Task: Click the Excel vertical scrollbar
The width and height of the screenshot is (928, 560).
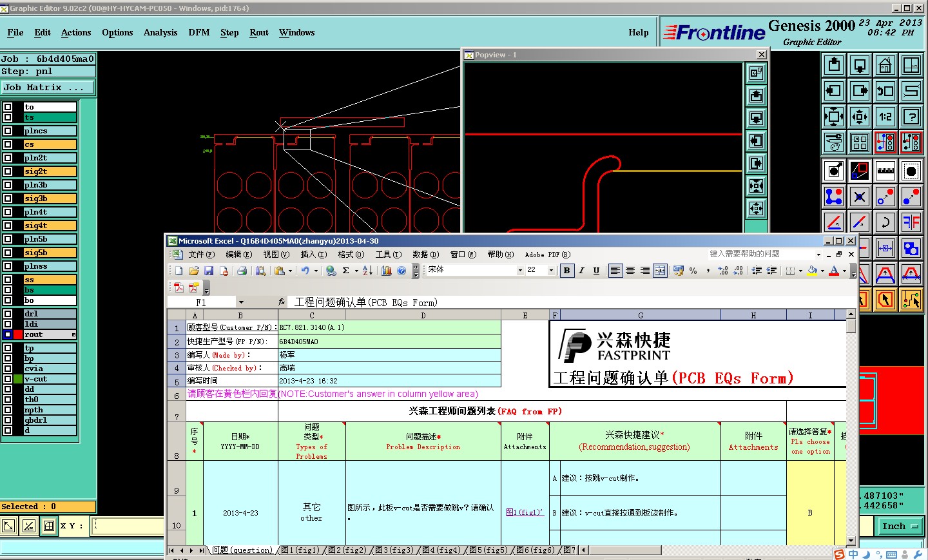Action: (851, 427)
